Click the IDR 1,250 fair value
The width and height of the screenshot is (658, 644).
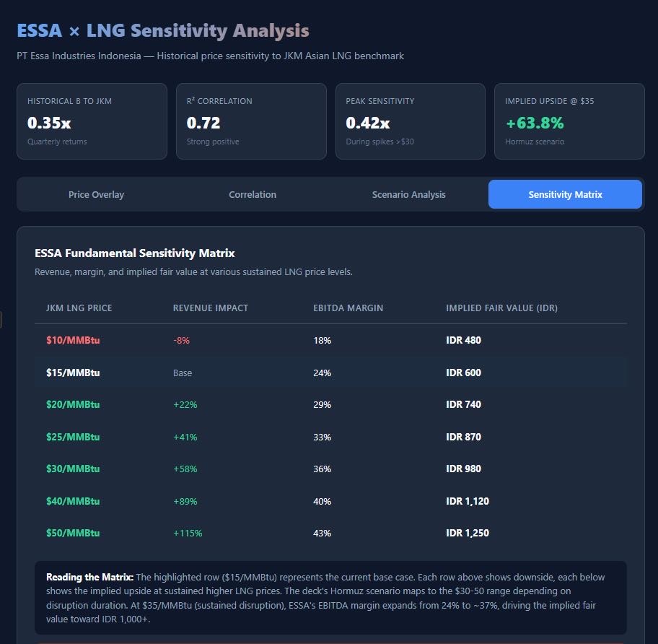[468, 533]
